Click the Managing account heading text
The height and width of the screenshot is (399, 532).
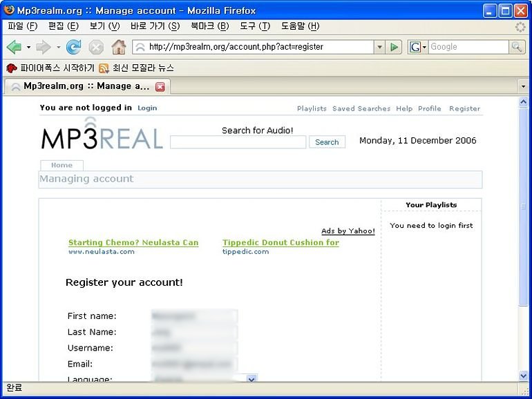(x=86, y=179)
